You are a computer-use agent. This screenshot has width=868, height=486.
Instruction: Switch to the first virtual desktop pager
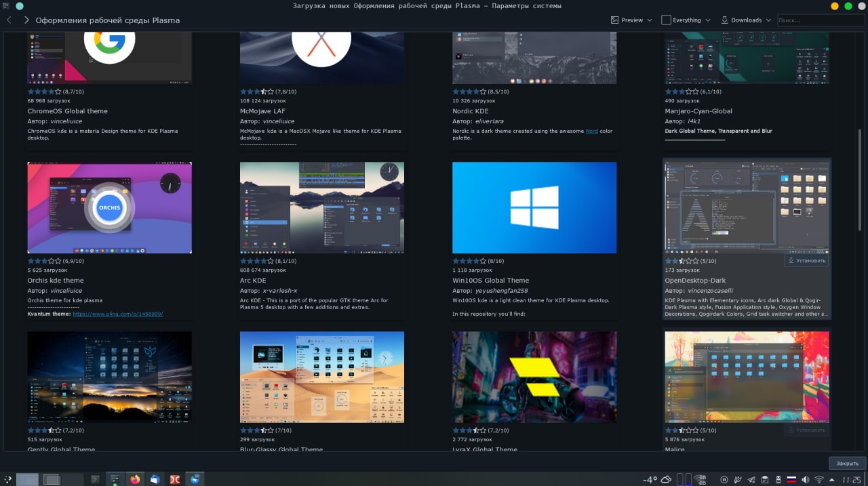27,479
